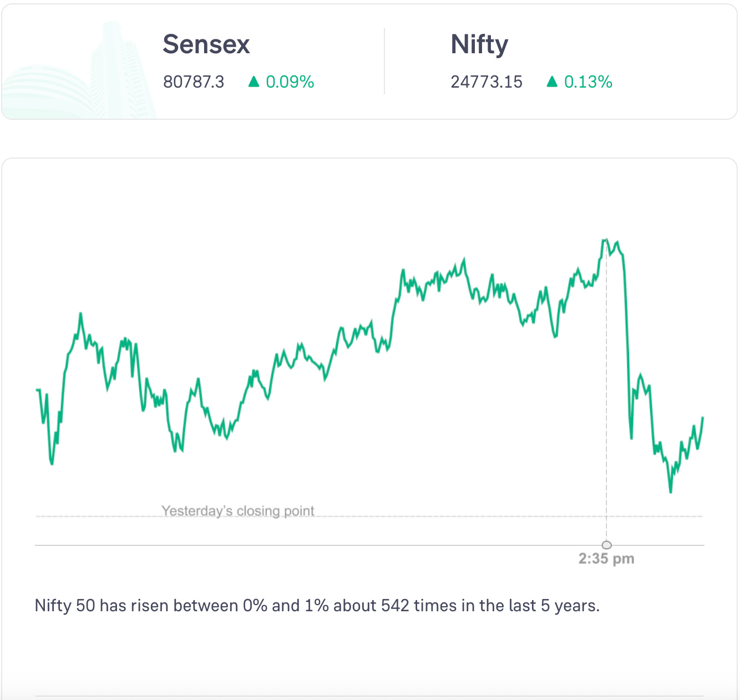Image resolution: width=740 pixels, height=700 pixels.
Task: Click the 2:35 pm time label
Action: 606,559
